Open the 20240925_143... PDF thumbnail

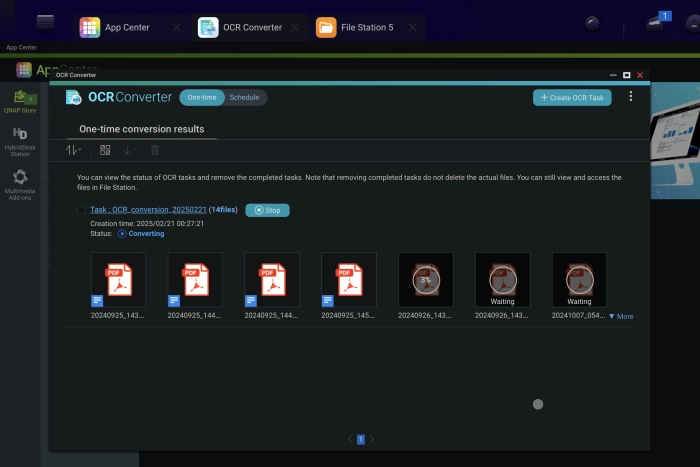118,279
